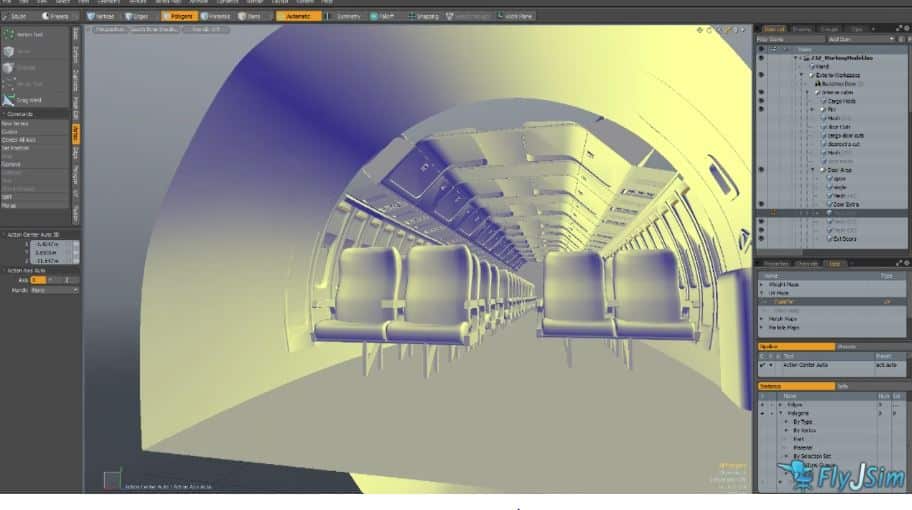The height and width of the screenshot is (510, 912).
Task: Choose Items selection mode
Action: [253, 16]
